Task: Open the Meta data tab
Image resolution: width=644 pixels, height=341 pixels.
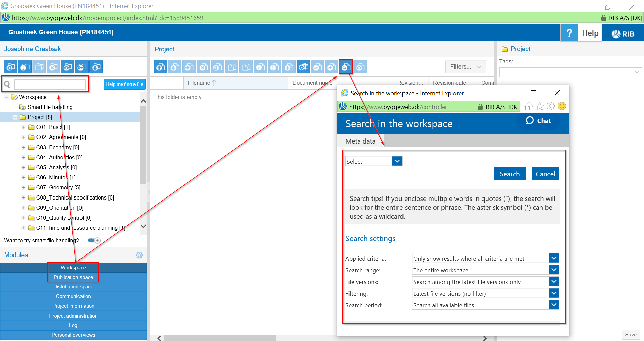Action: [360, 141]
